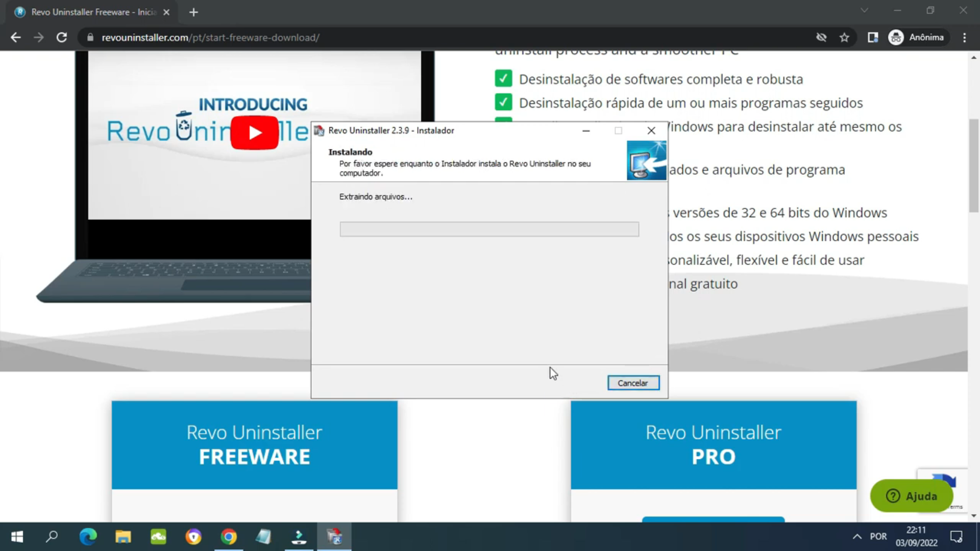Show hidden system tray icons

click(x=857, y=537)
